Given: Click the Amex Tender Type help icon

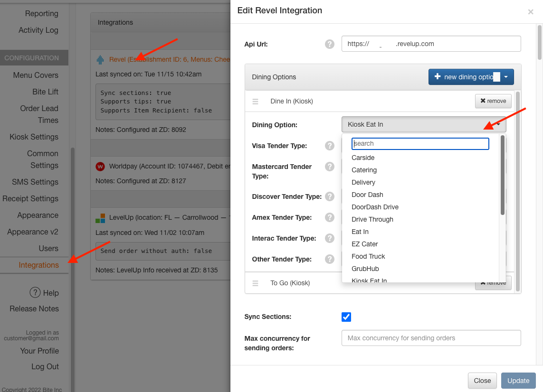Looking at the screenshot, I should coord(329,217).
